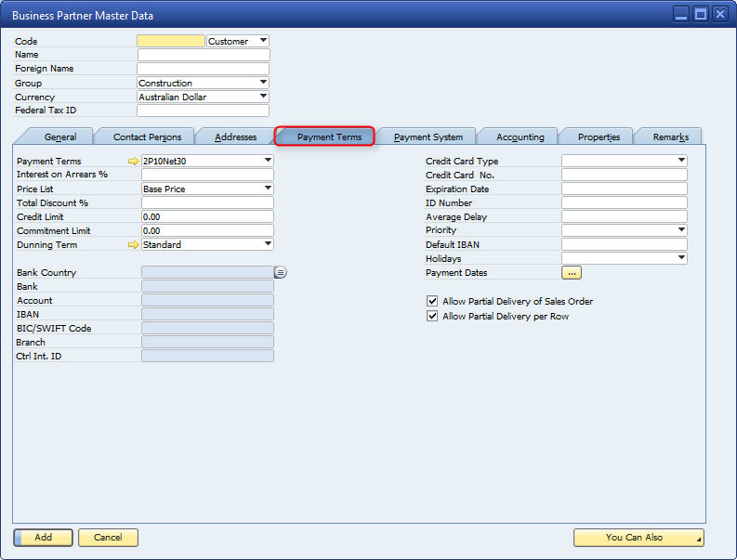Open the Contact Persons tab

point(147,137)
